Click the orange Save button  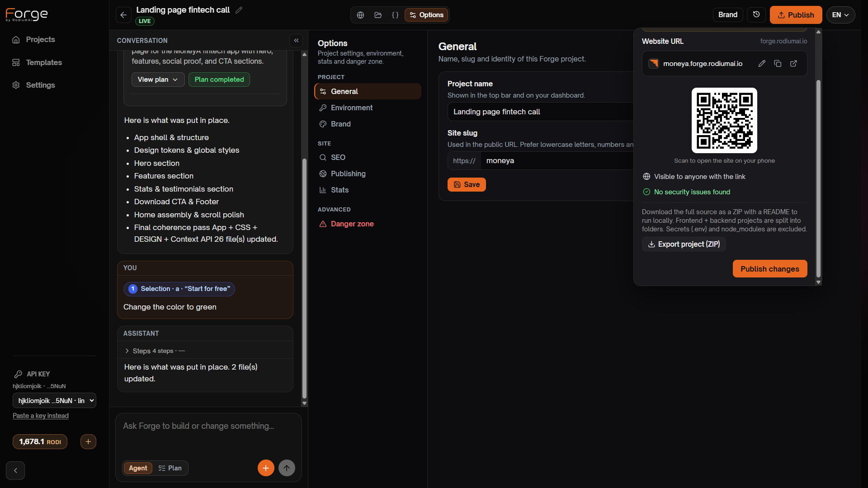(x=467, y=184)
